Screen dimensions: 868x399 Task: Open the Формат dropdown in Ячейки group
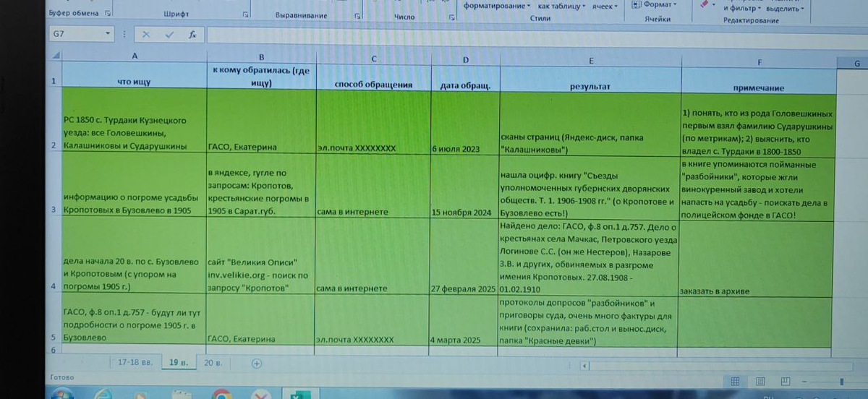(654, 4)
